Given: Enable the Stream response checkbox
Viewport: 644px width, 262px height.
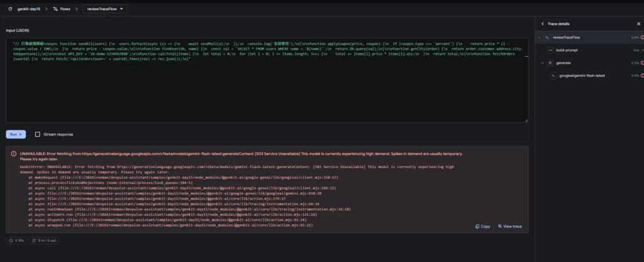Looking at the screenshot, I should click(37, 135).
